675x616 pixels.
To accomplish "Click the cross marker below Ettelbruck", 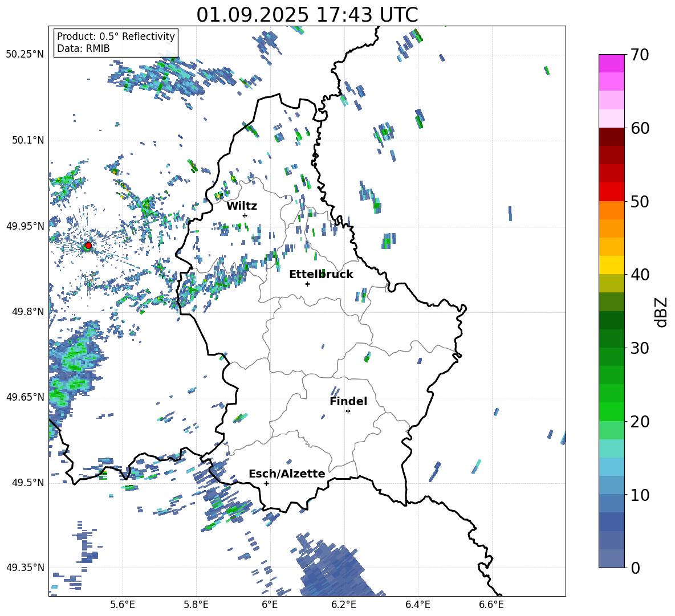I will point(307,284).
